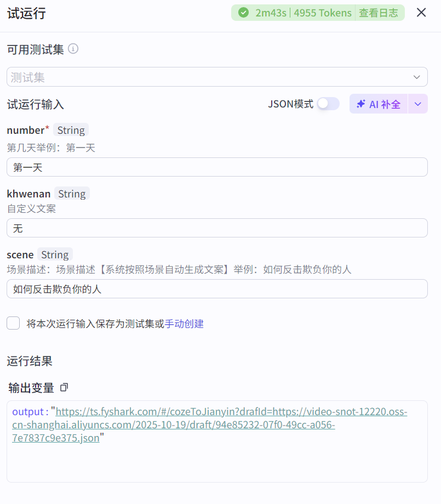The height and width of the screenshot is (504, 441).
Task: Click the green success checkmark icon
Action: pos(244,12)
